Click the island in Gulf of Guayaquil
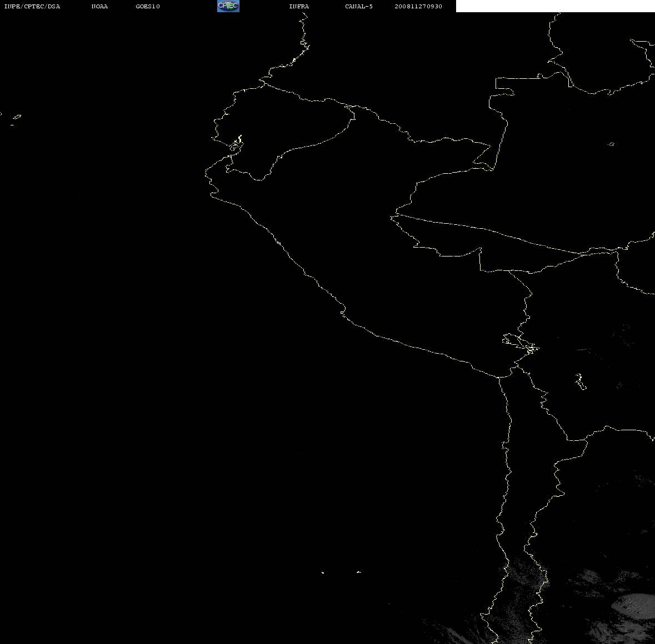 click(x=236, y=144)
